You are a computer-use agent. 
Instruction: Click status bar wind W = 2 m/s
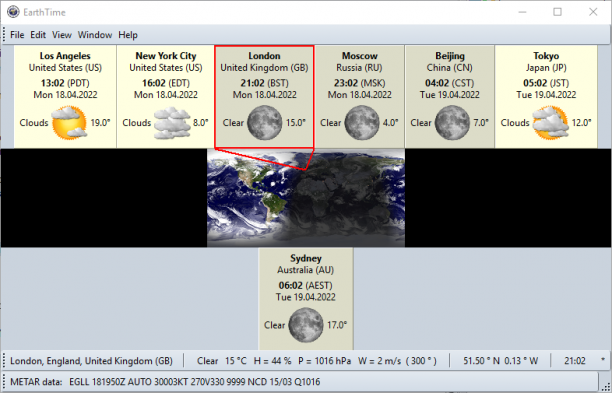(x=379, y=361)
